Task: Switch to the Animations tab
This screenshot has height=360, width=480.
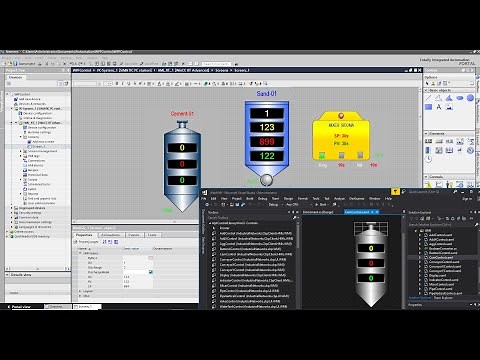Action: pos(110,235)
